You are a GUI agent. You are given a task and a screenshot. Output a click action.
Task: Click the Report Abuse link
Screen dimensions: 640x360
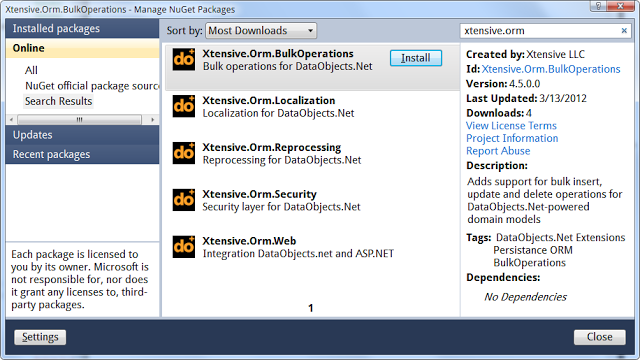[x=498, y=151]
